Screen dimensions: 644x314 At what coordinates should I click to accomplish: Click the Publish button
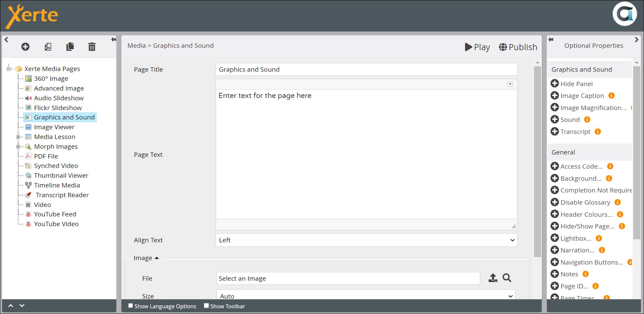coord(518,47)
